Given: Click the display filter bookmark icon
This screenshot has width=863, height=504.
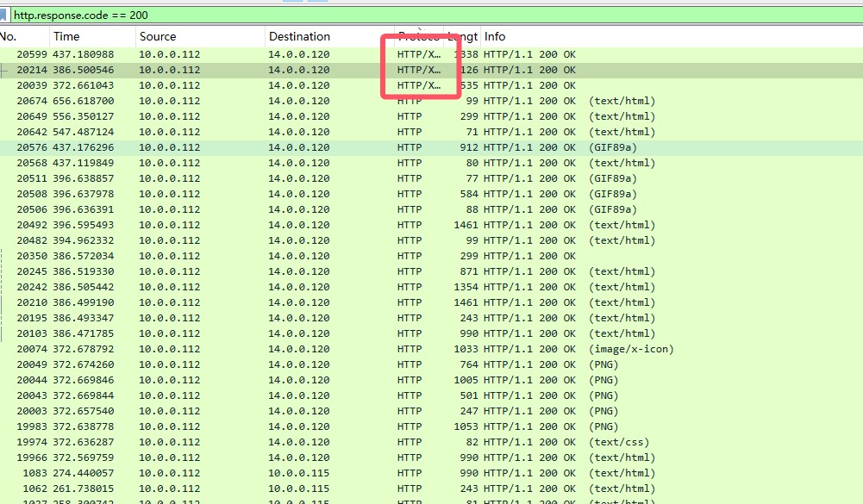Looking at the screenshot, I should tap(3, 15).
